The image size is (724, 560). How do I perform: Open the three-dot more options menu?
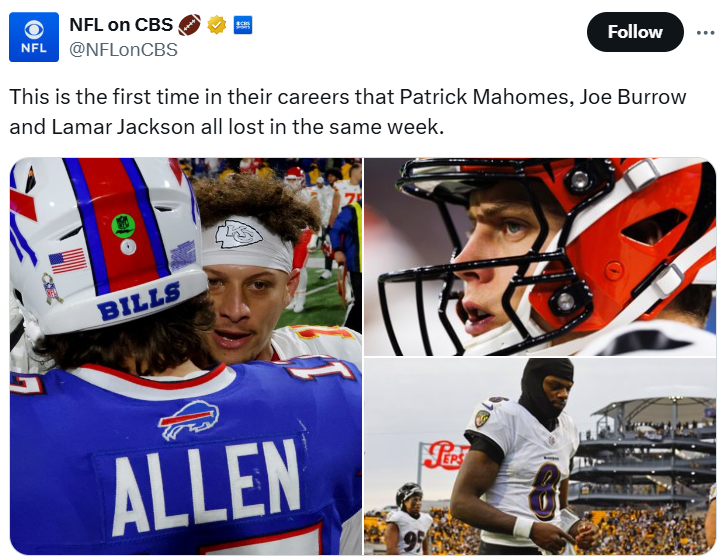pos(705,32)
